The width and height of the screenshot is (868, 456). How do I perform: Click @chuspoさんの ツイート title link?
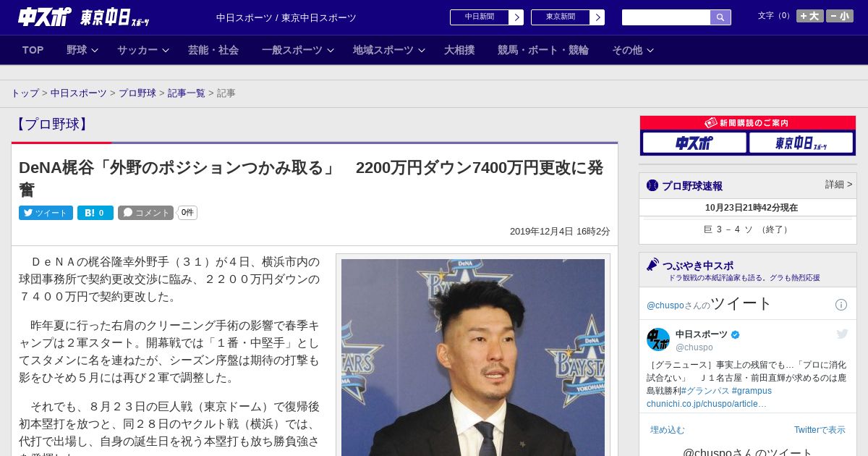click(709, 304)
